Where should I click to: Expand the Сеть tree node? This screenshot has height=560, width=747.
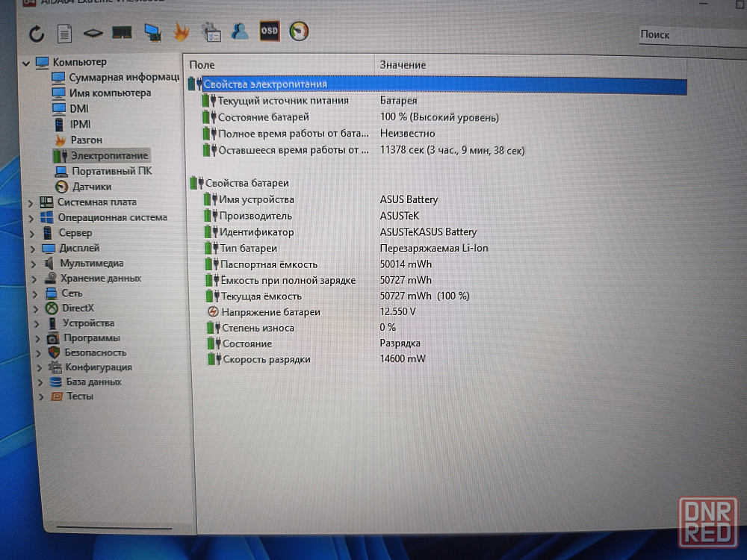36,294
